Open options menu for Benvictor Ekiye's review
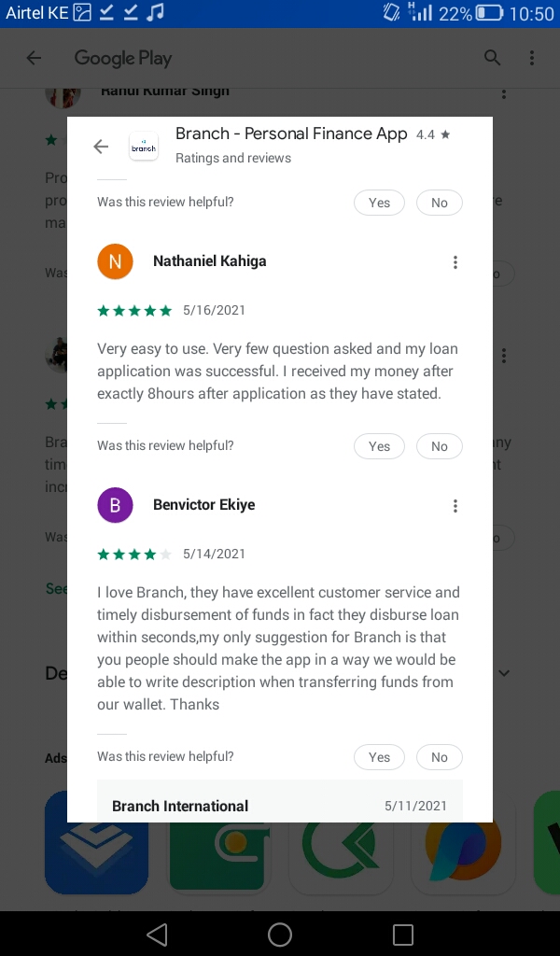Image resolution: width=560 pixels, height=956 pixels. 455,506
